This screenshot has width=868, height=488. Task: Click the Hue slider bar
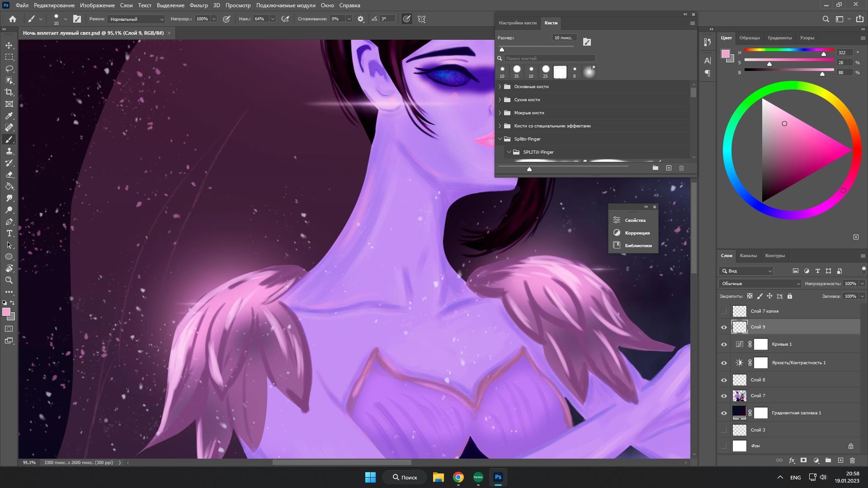[788, 50]
